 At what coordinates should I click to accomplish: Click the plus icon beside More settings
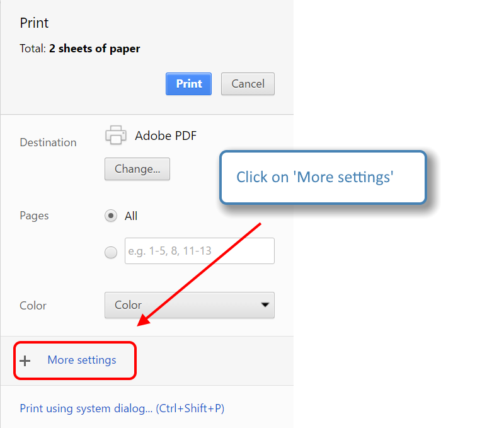pos(25,360)
